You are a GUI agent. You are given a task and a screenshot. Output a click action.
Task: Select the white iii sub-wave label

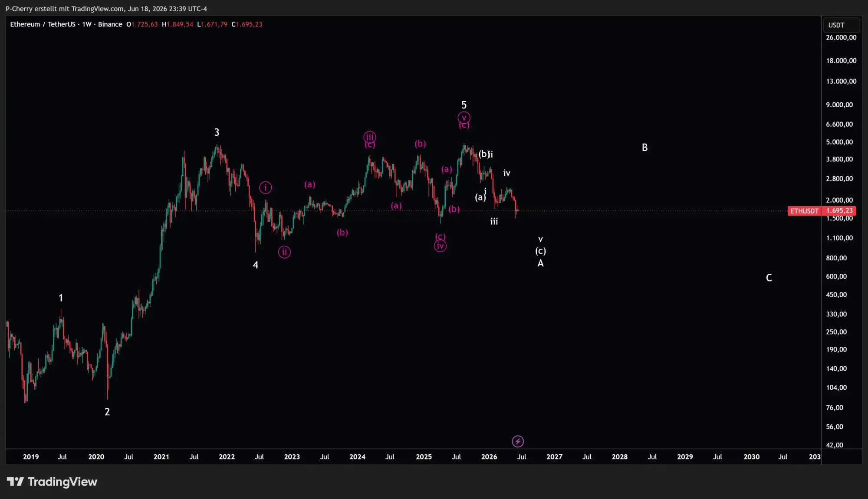tap(494, 222)
